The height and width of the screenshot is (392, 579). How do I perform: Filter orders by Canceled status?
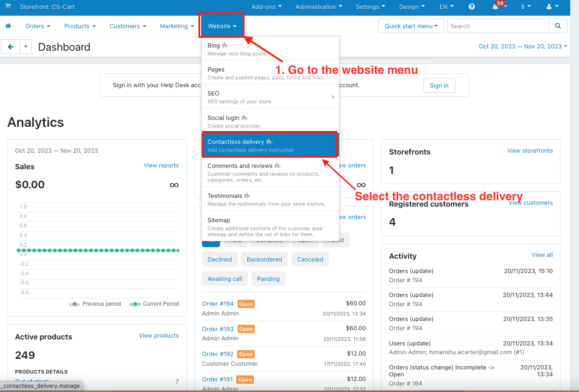(310, 259)
